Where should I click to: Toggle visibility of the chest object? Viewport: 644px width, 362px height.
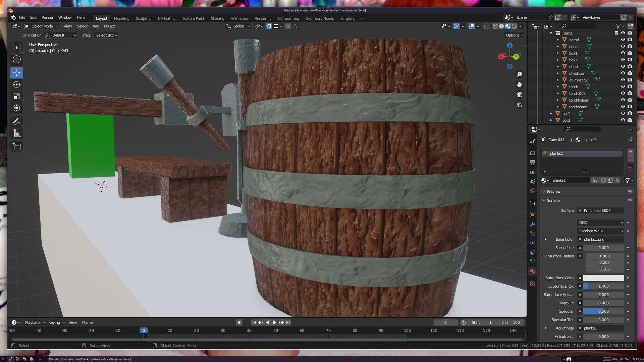(623, 66)
